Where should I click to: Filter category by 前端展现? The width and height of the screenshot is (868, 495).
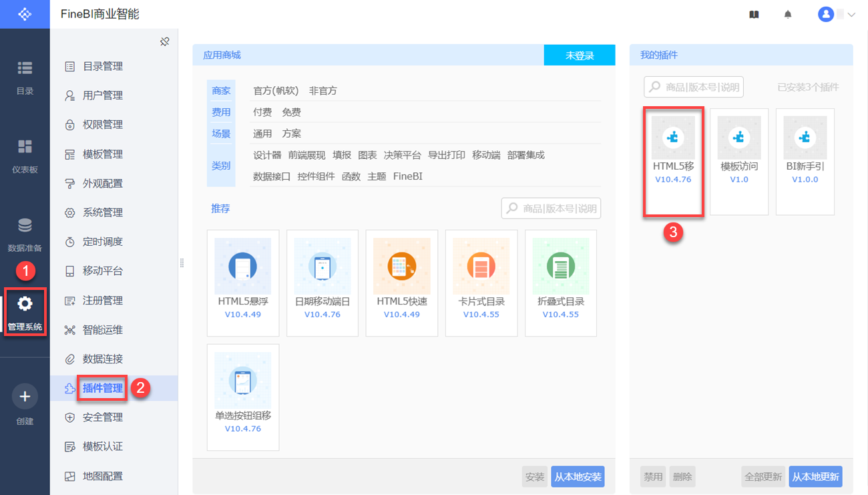307,155
